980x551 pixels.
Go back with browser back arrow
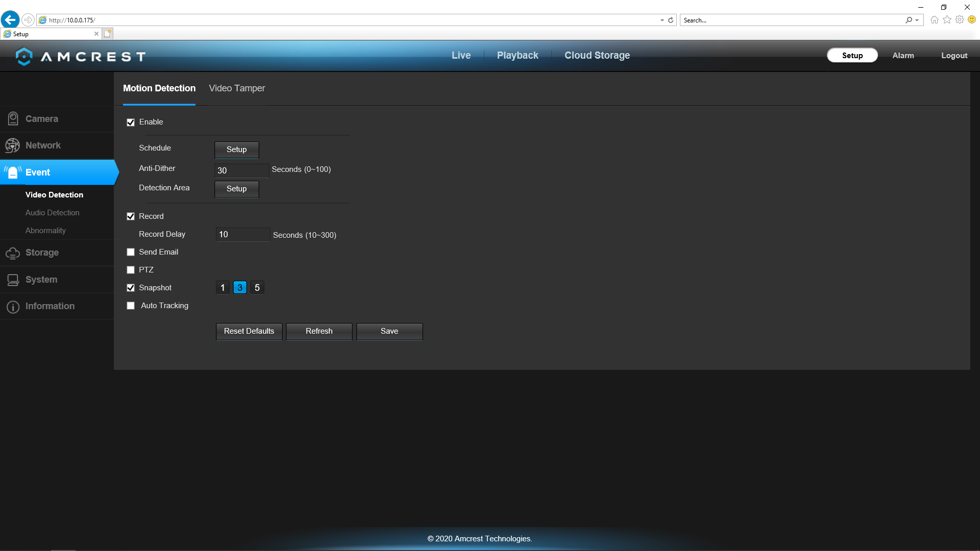tap(10, 20)
